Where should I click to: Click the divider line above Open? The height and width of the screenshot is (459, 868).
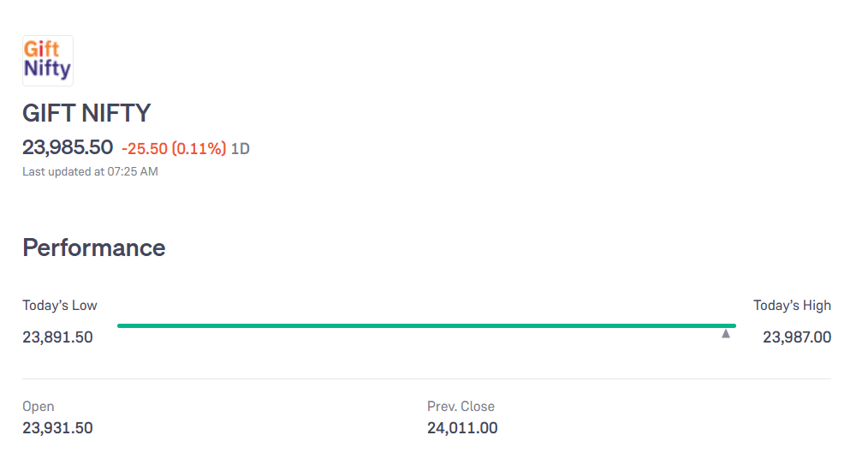426,379
